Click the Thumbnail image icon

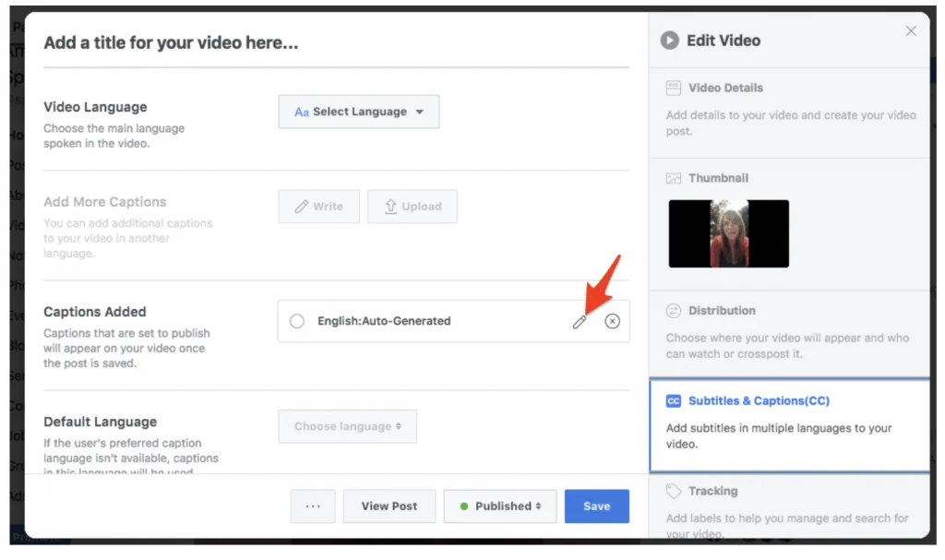tap(673, 178)
